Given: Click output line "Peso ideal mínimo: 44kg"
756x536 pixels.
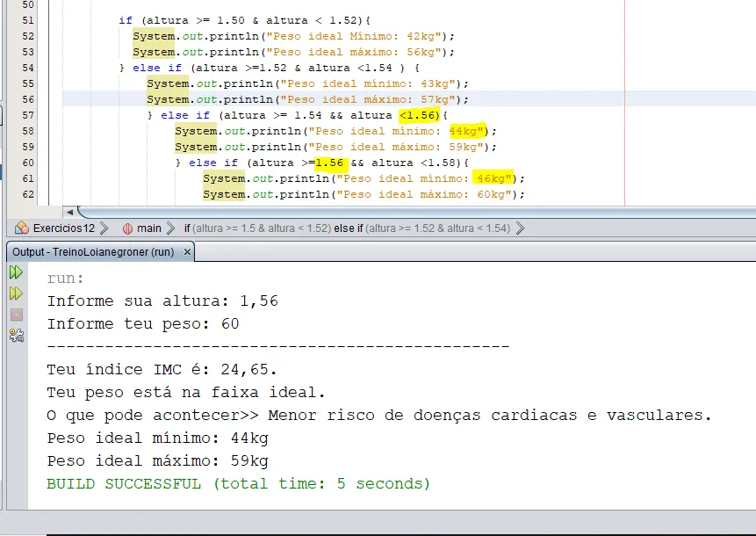Looking at the screenshot, I should 158,438.
